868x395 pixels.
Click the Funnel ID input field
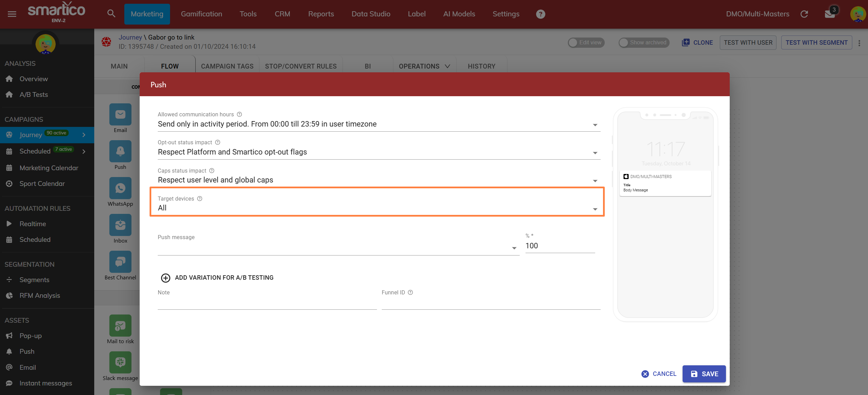(x=491, y=303)
